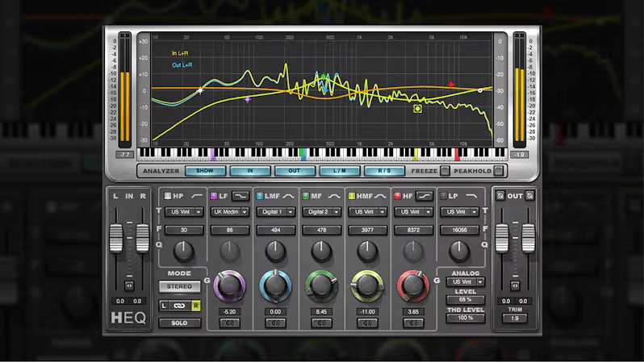Click the MF bell shape icon
This screenshot has height=362, width=644.
click(334, 196)
